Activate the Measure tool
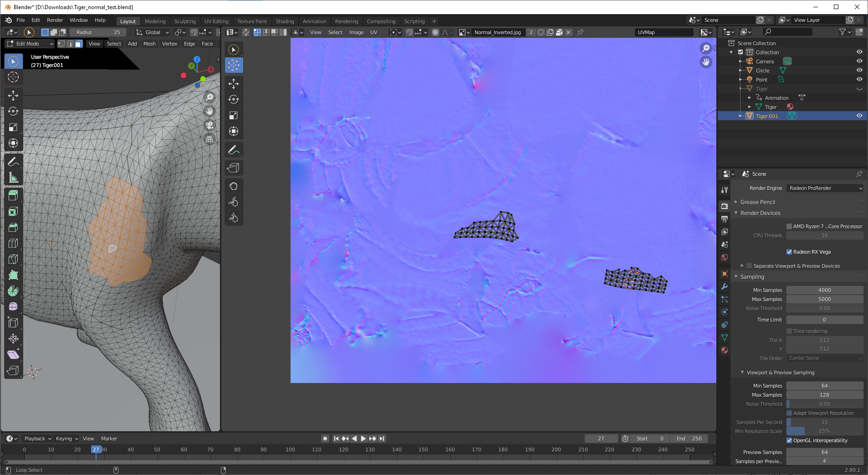 coord(13,177)
